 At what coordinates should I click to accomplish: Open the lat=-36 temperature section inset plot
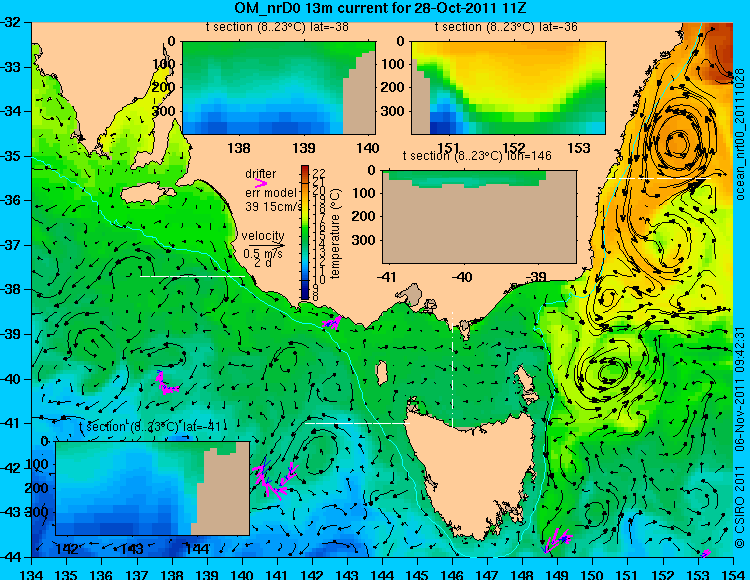pos(508,88)
